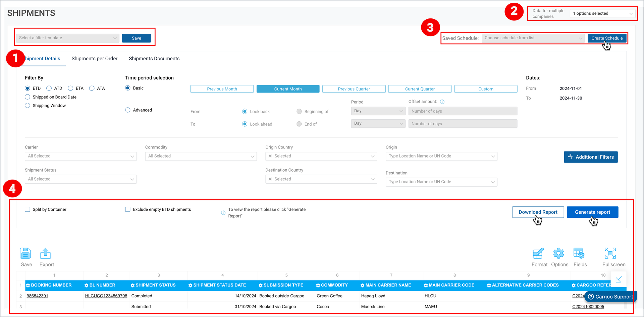The width and height of the screenshot is (644, 317).
Task: Select Current Quarter period
Action: [x=420, y=89]
